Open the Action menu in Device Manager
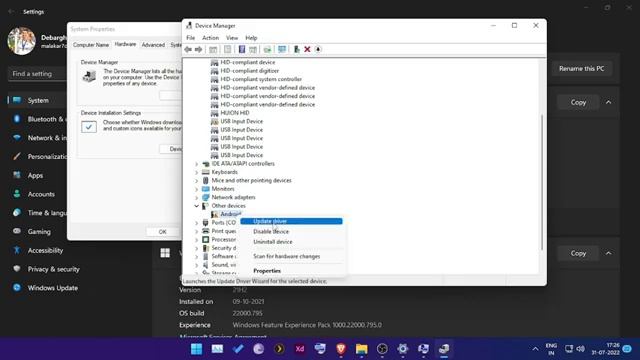The image size is (640, 360). pos(211,38)
